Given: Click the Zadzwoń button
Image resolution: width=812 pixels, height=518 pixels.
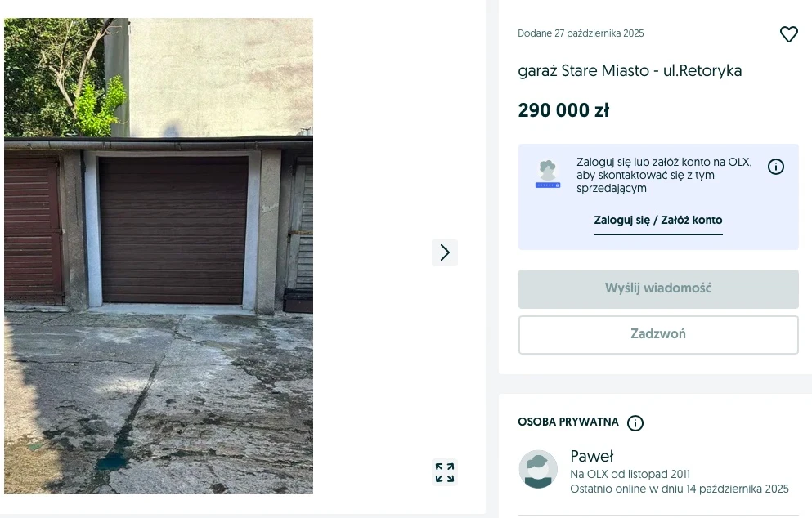Looking at the screenshot, I should (658, 335).
